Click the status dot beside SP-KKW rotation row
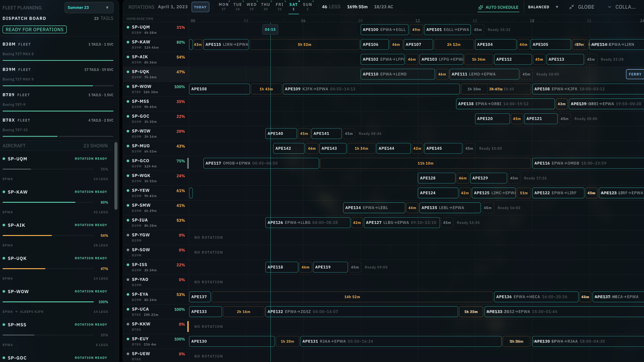The height and width of the screenshot is (362, 644). tap(128, 324)
